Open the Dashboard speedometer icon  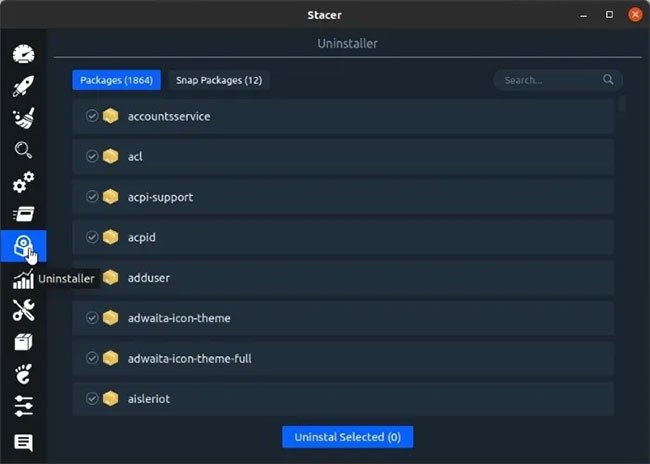coord(24,54)
